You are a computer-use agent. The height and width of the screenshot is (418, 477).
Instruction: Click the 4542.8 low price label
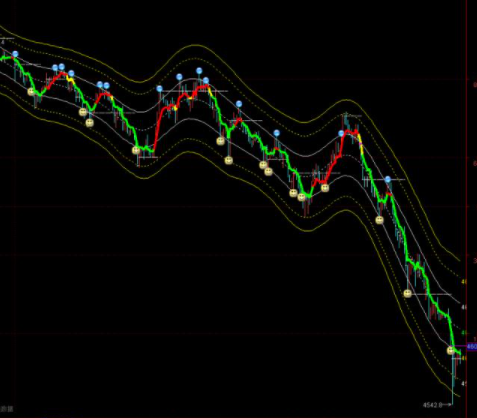point(432,405)
